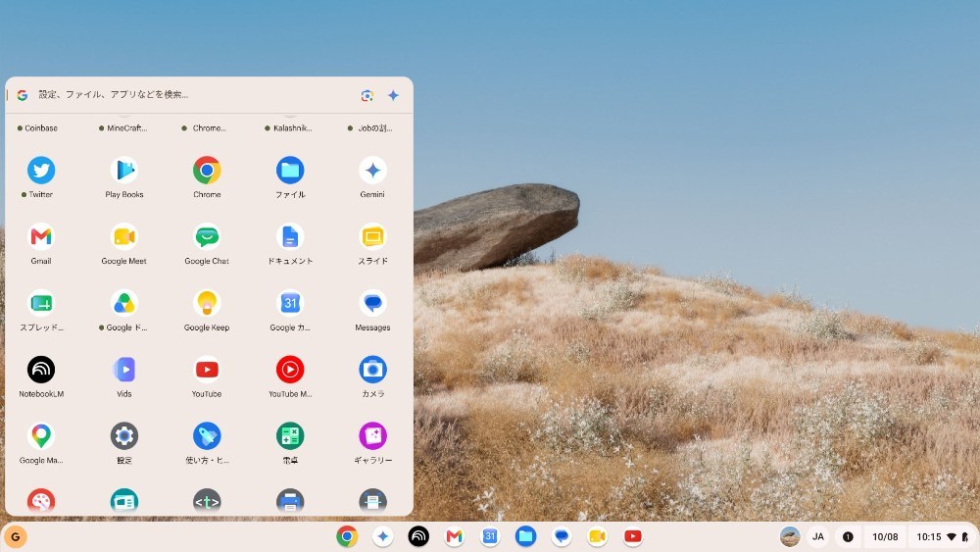
Task: Click the Jobの計... app label
Action: (x=375, y=128)
